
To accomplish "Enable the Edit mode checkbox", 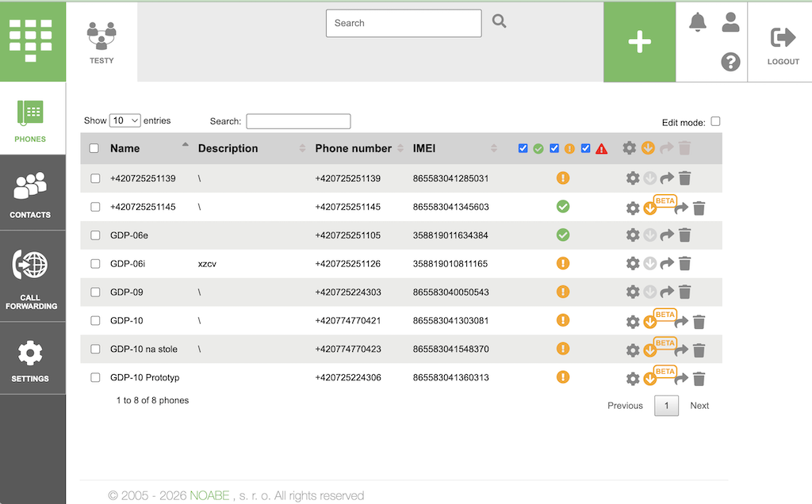I will pyautogui.click(x=715, y=122).
